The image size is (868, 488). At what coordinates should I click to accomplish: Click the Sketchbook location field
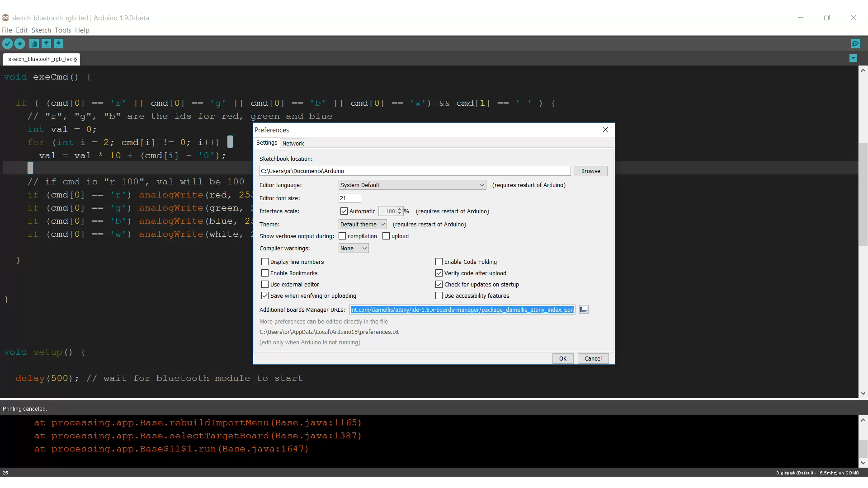coord(415,171)
